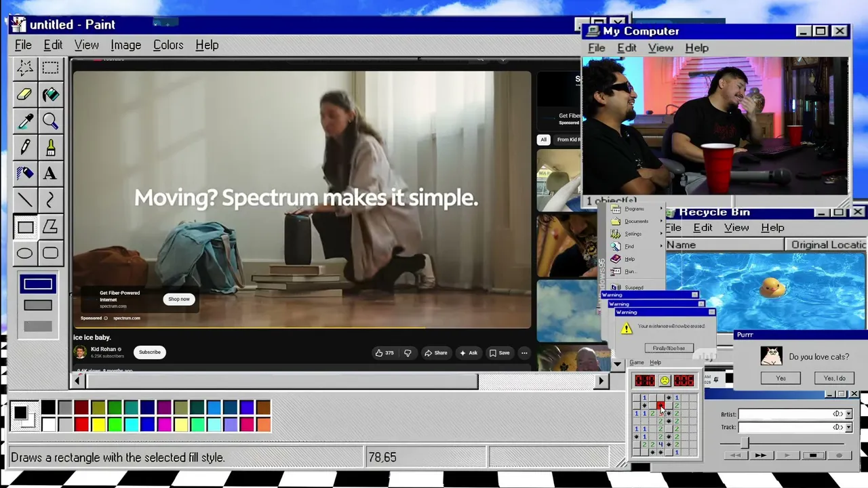The width and height of the screenshot is (868, 488).
Task: Select the outline-with-fill style option
Action: (37, 306)
